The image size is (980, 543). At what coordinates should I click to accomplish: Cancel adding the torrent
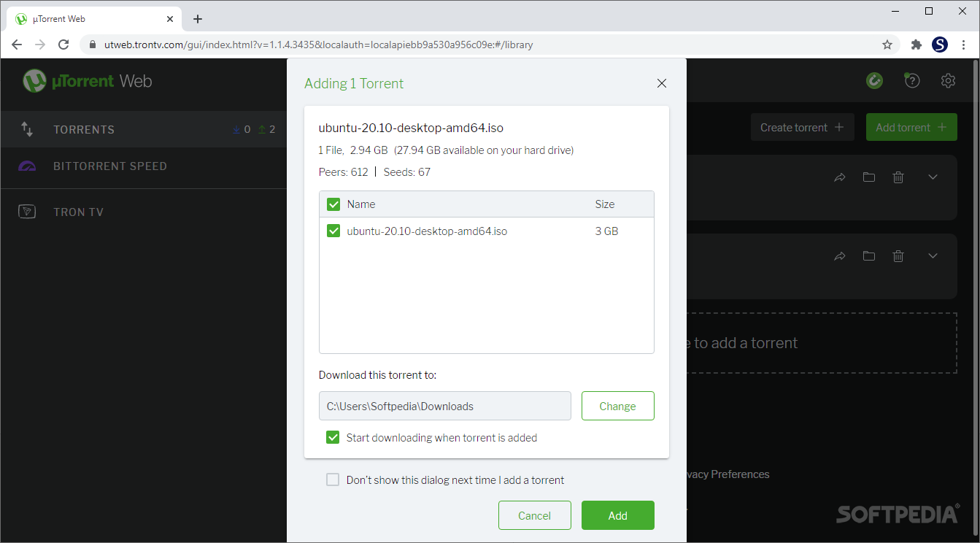[x=535, y=515]
